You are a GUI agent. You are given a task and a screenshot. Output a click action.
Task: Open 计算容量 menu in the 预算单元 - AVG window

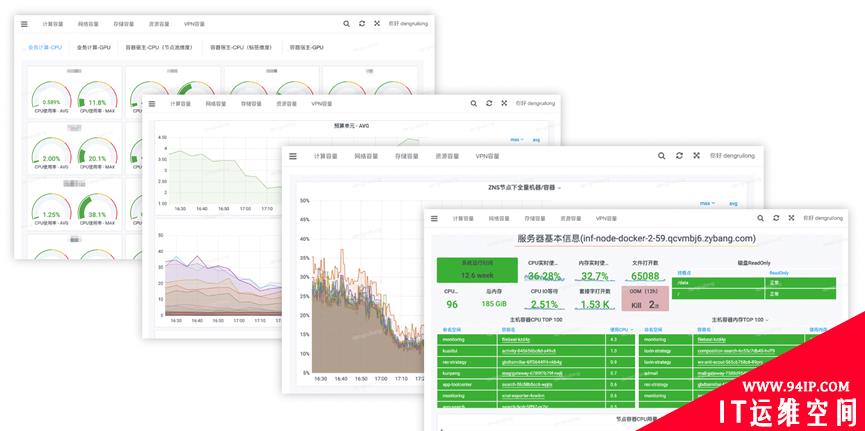[180, 104]
